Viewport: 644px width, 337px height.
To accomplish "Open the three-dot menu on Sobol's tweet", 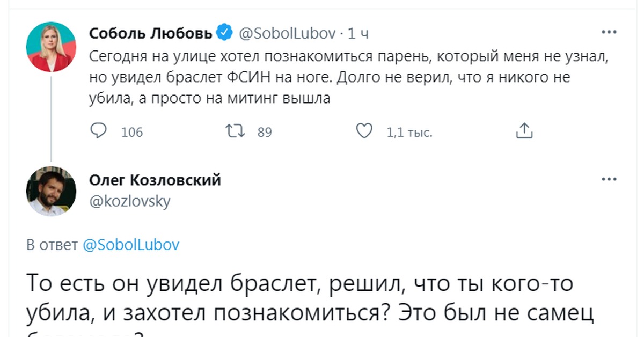I will 609,32.
